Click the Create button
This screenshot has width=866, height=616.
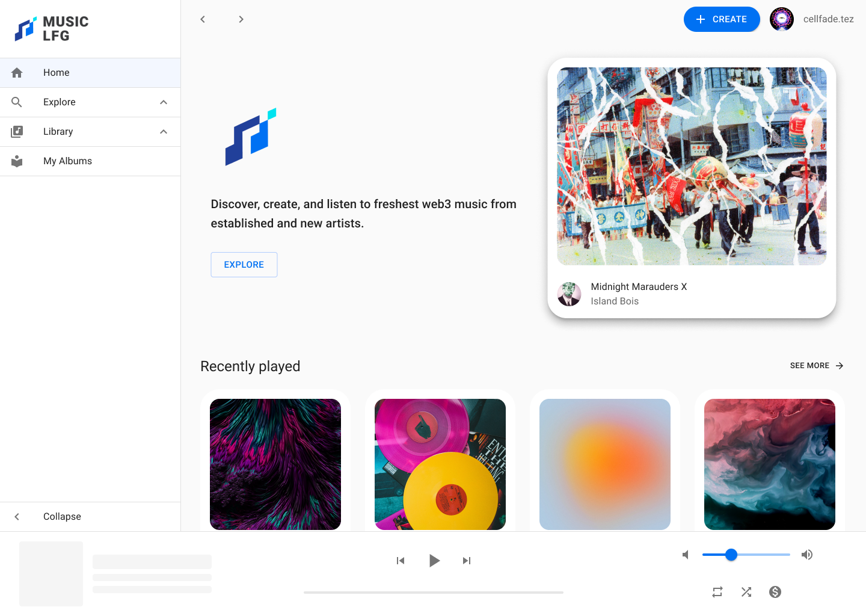click(x=722, y=19)
